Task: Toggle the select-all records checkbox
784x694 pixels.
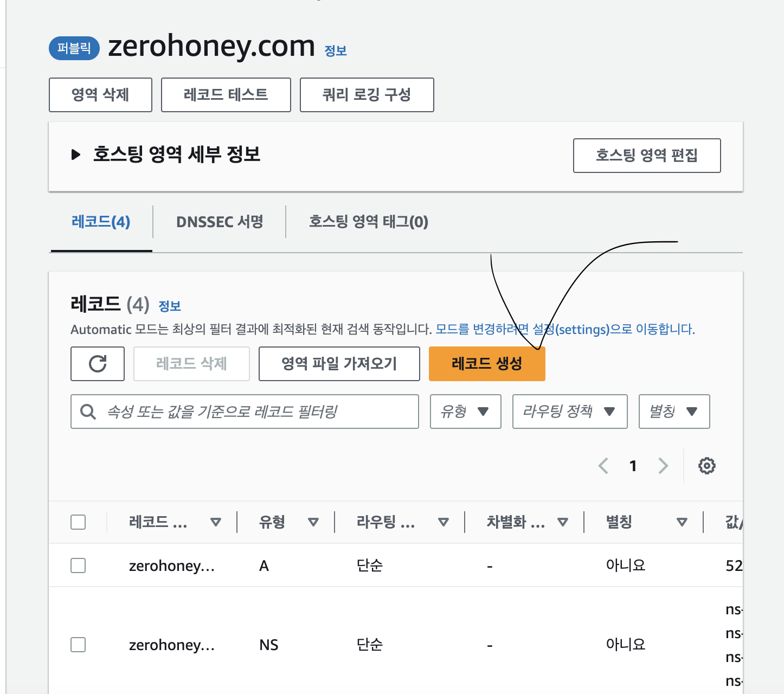Action: pyautogui.click(x=78, y=522)
